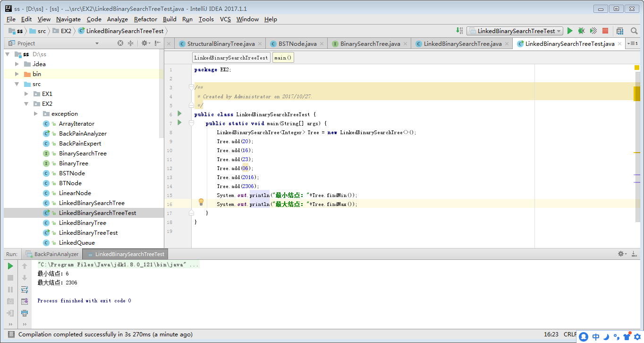Stop the process with the red square
Viewport: 644px width, 343px height.
(605, 31)
